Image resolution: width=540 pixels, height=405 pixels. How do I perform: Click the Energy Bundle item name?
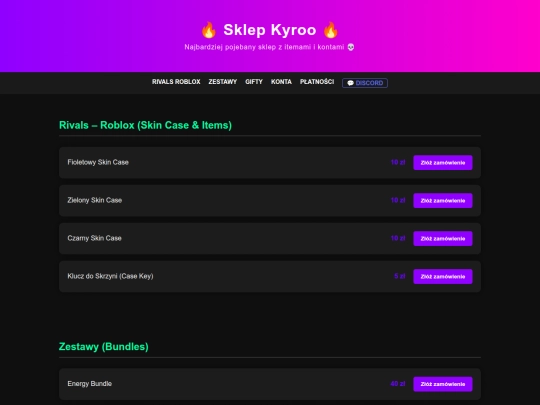pos(90,384)
